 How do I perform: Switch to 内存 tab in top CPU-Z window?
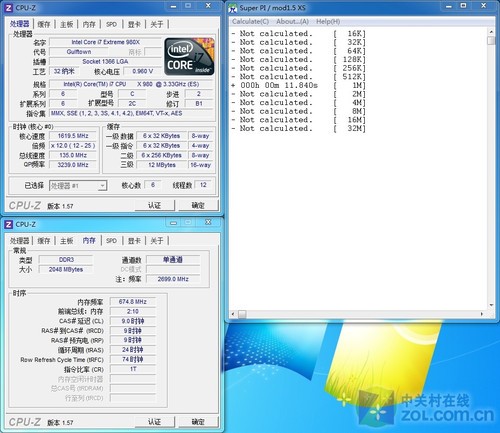pyautogui.click(x=89, y=24)
